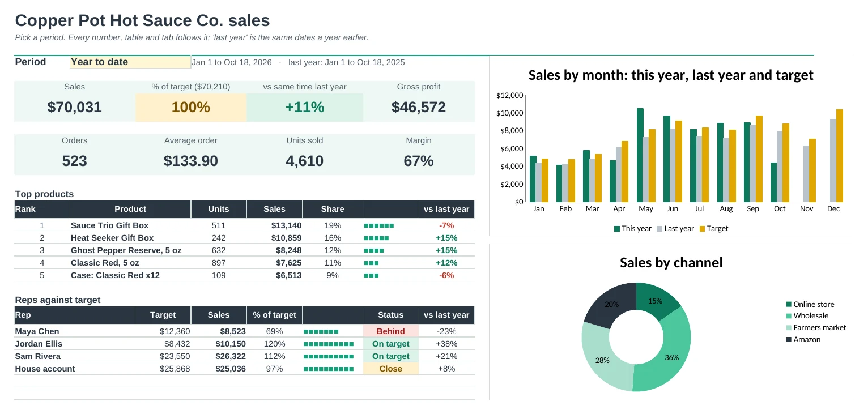Screen dimensions: 868x414
Task: Click the Product column header in Top products
Action: (x=130, y=209)
